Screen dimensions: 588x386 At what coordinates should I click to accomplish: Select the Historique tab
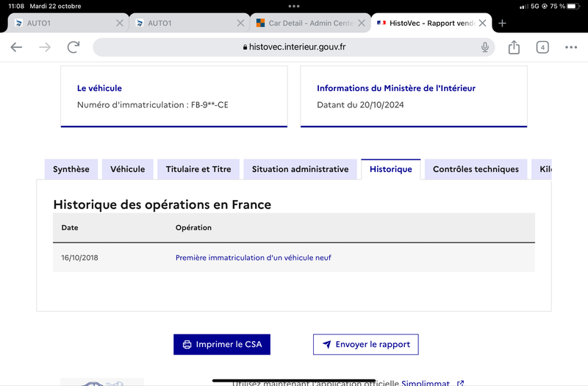point(391,169)
